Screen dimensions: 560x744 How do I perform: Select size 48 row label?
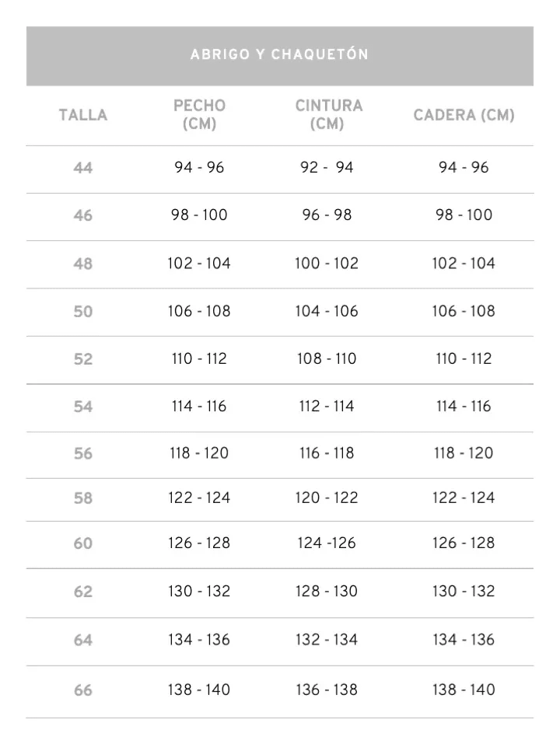pyautogui.click(x=82, y=264)
